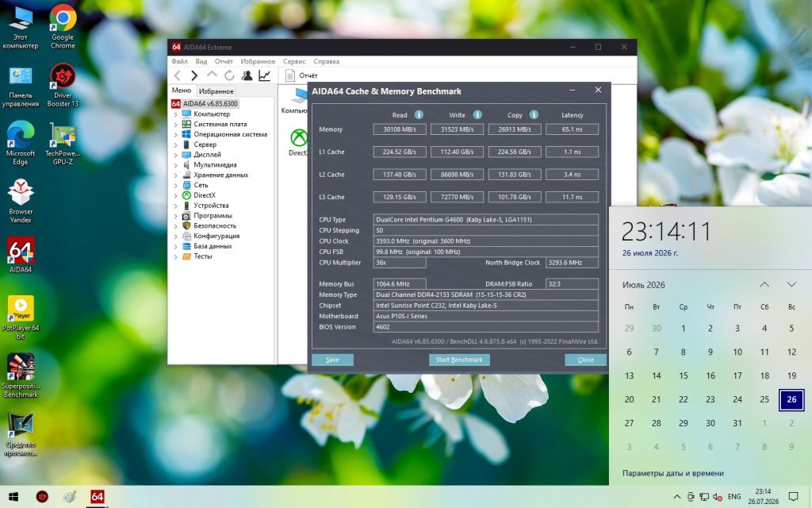Expand the Системная плата tree node
This screenshot has height=508, width=812.
tap(175, 125)
